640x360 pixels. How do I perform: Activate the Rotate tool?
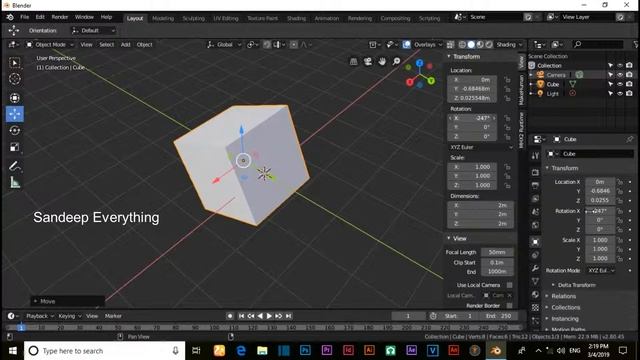point(15,131)
